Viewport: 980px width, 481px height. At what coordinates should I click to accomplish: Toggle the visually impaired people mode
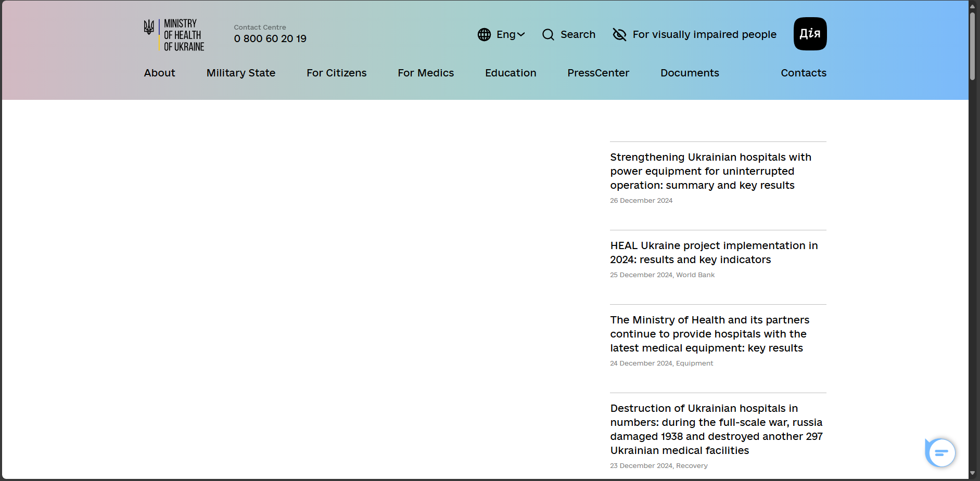coord(704,34)
